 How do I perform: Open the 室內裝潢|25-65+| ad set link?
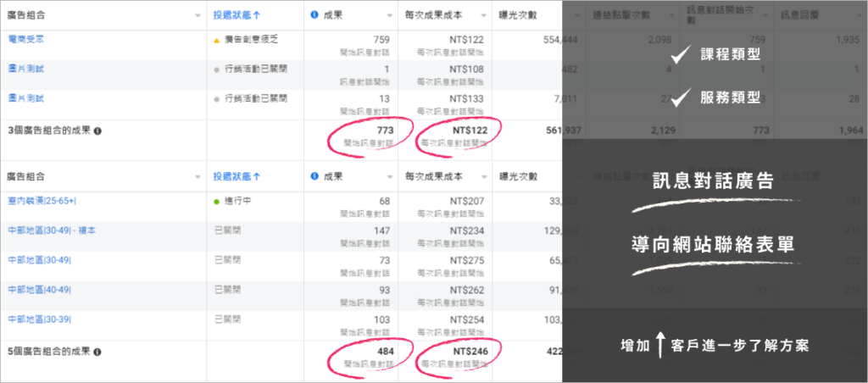click(41, 201)
